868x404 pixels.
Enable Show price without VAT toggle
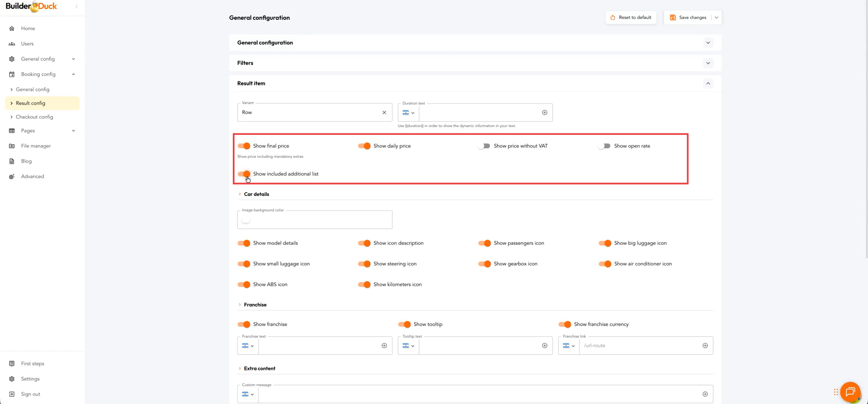tap(484, 146)
